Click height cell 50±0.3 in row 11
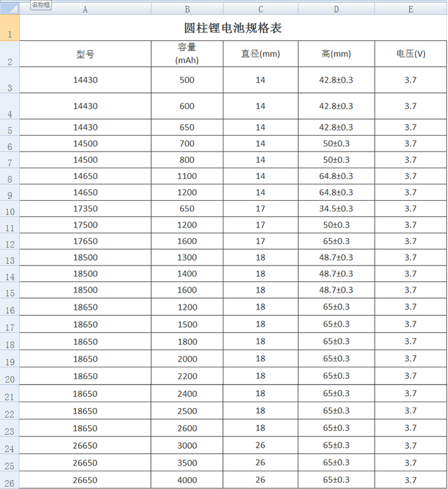 click(x=336, y=225)
